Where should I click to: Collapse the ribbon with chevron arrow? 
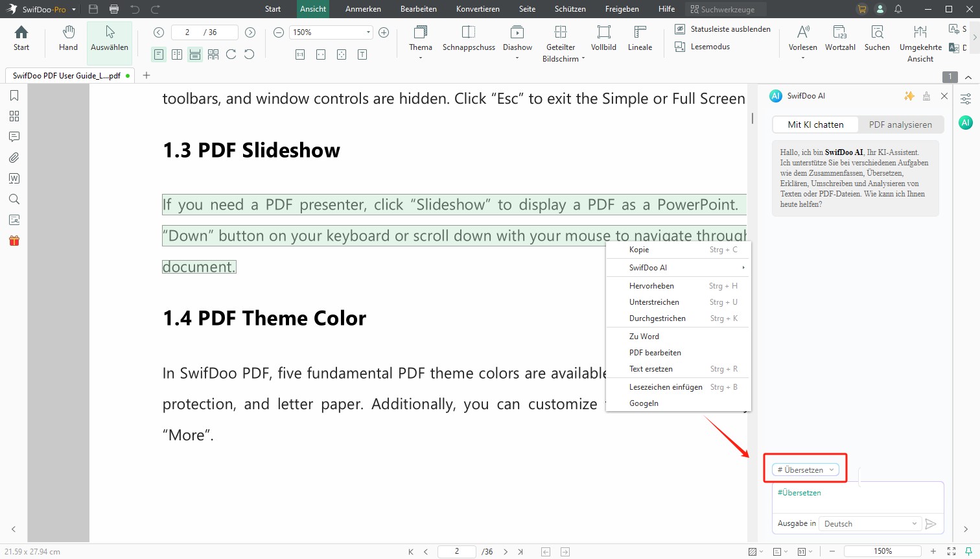coord(968,77)
